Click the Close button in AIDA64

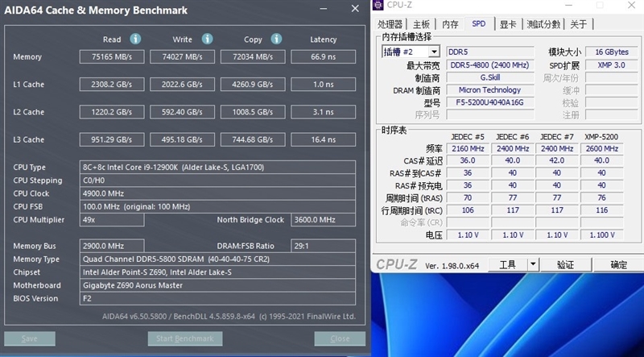pyautogui.click(x=340, y=338)
